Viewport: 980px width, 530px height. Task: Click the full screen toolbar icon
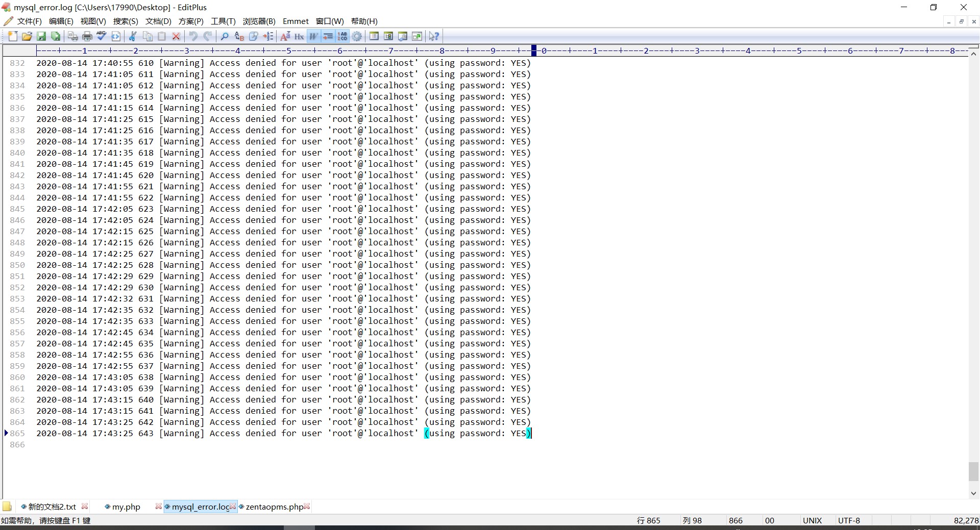(x=417, y=36)
